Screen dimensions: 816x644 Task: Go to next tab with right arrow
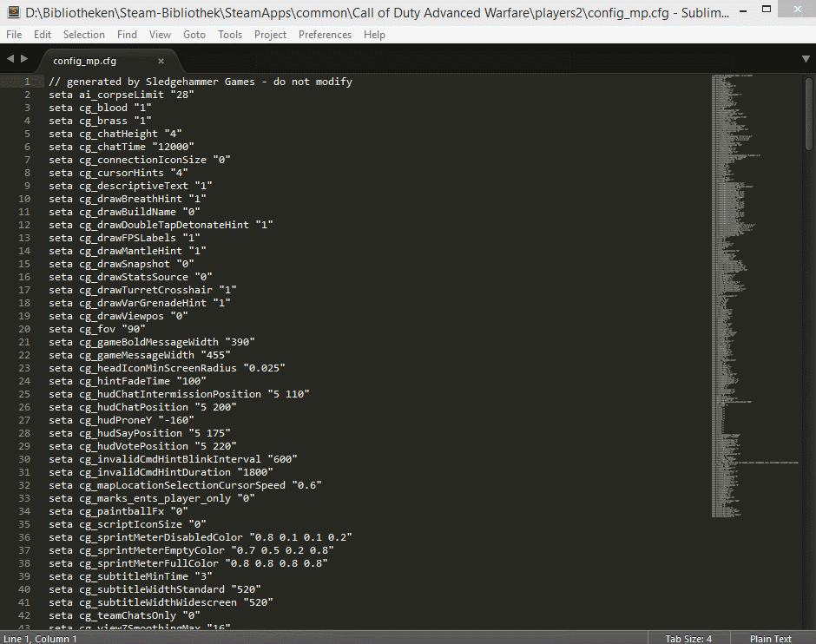24,59
